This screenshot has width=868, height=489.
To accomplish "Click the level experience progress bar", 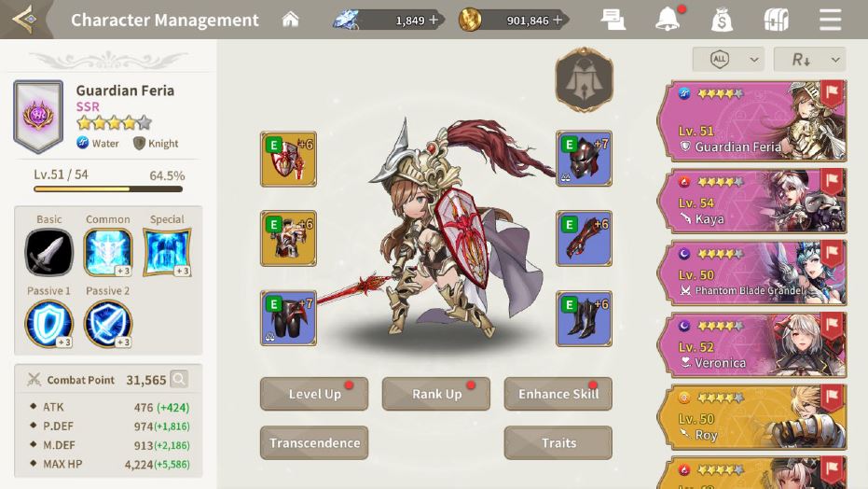I will [108, 189].
